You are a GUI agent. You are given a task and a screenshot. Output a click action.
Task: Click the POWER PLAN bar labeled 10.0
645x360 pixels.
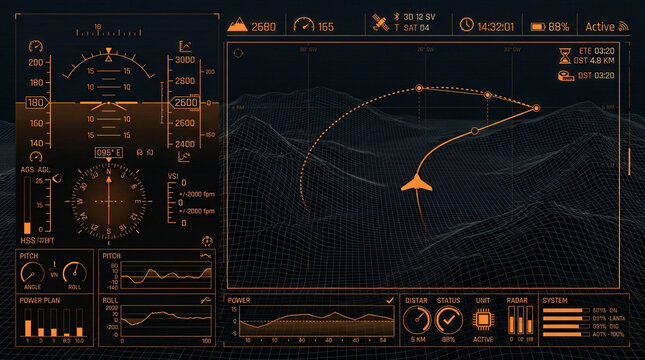(79, 323)
